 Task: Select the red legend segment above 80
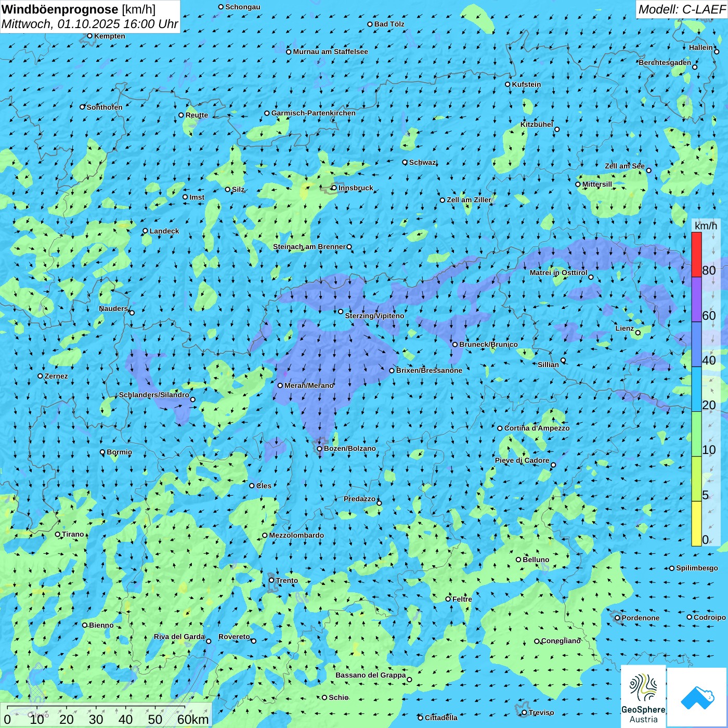point(696,254)
